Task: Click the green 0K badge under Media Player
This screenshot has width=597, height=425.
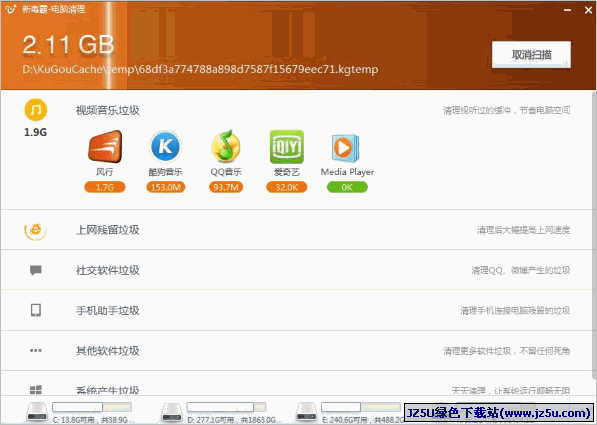Action: [347, 187]
